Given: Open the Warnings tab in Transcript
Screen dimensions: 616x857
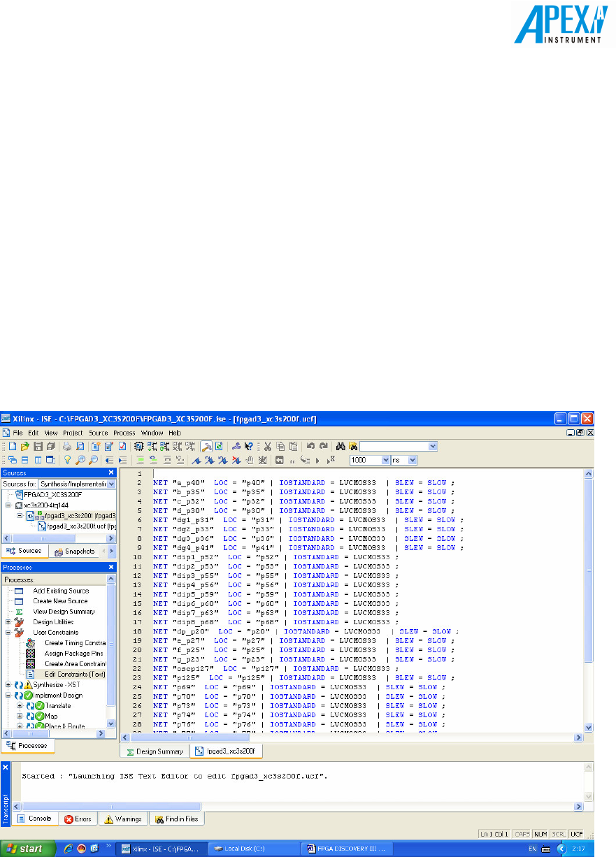Looking at the screenshot, I should [x=123, y=819].
